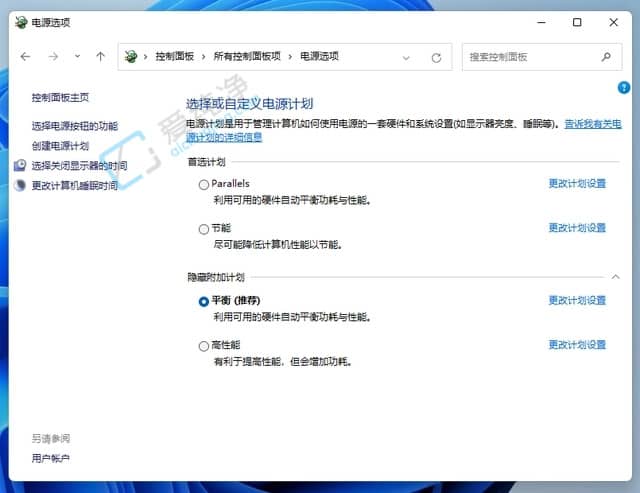Open help with the blue question icon
Image resolution: width=640 pixels, height=493 pixels.
[x=623, y=87]
